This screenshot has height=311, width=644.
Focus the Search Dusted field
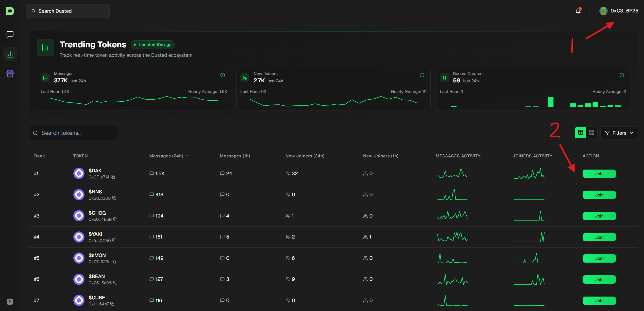pyautogui.click(x=68, y=11)
